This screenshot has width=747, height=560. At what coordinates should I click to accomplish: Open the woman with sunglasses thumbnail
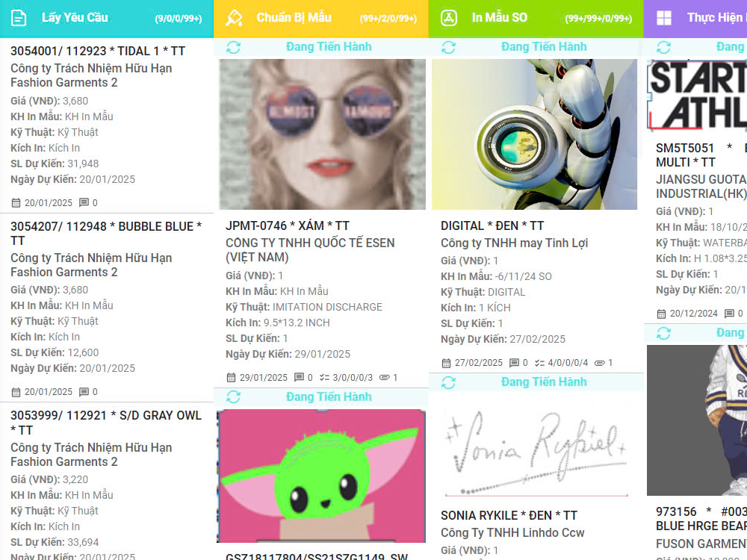(322, 134)
